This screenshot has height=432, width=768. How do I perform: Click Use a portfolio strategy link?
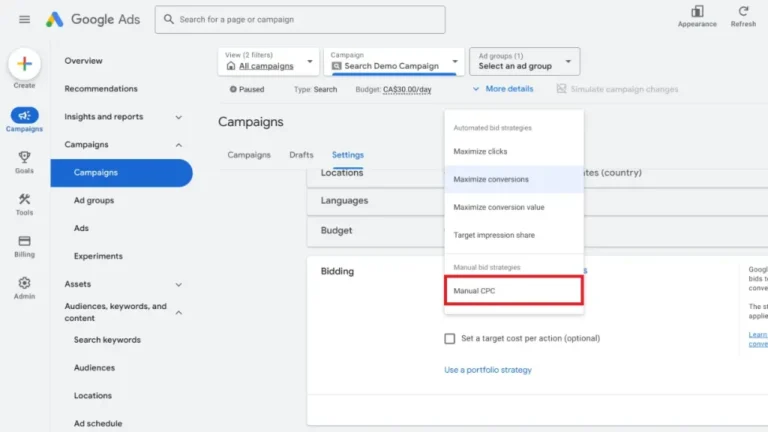click(488, 370)
